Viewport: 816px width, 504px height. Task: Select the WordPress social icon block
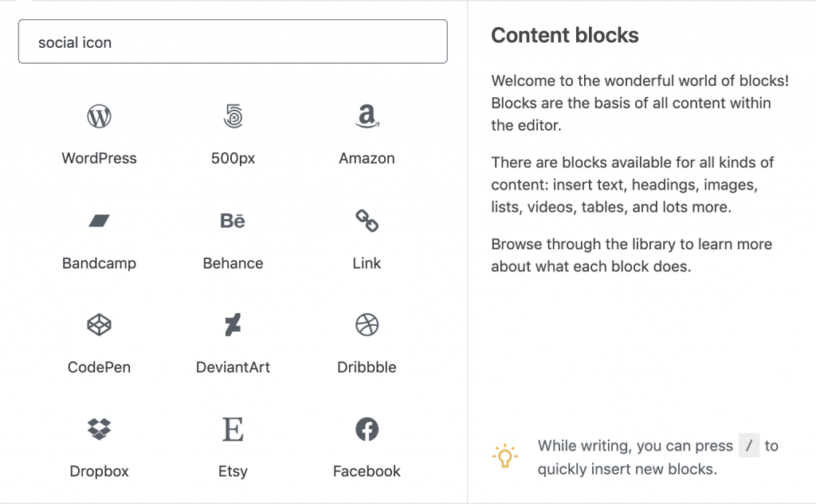coord(99,116)
